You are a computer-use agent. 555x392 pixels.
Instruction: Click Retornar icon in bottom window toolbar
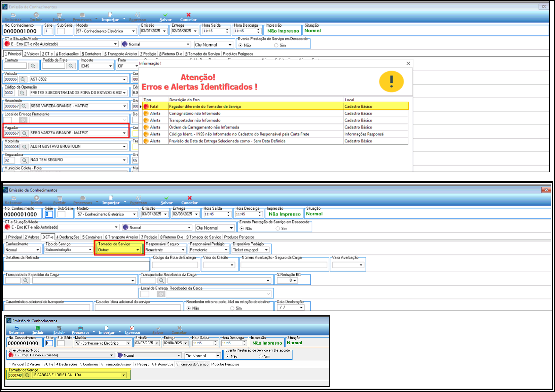16,328
